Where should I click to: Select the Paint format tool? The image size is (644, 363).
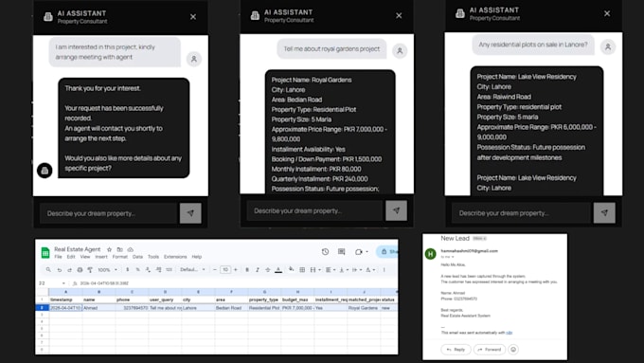(x=90, y=270)
